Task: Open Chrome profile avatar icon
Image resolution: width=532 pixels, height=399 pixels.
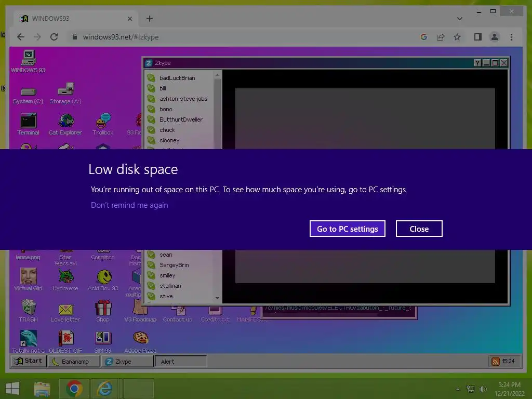Action: coord(495,37)
